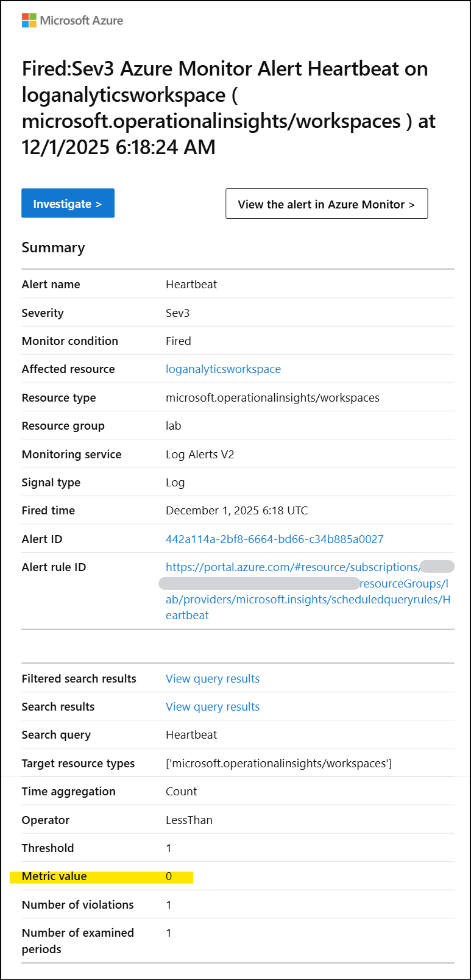
Task: Click the Time aggregation label
Action: [x=68, y=792]
